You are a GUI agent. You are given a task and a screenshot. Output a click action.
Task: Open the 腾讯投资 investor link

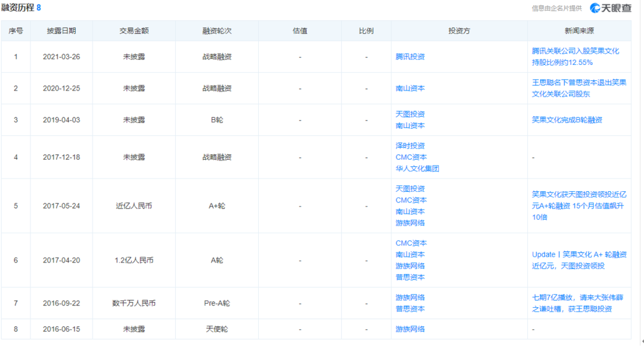point(410,57)
